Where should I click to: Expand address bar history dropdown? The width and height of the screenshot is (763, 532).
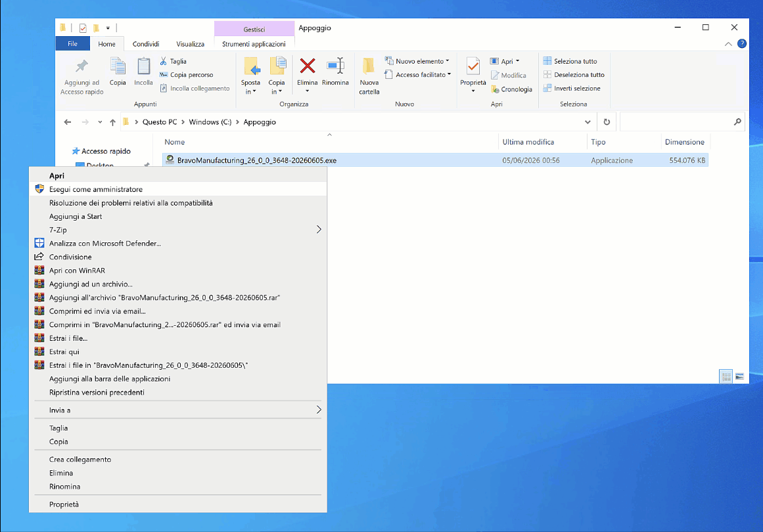click(588, 122)
